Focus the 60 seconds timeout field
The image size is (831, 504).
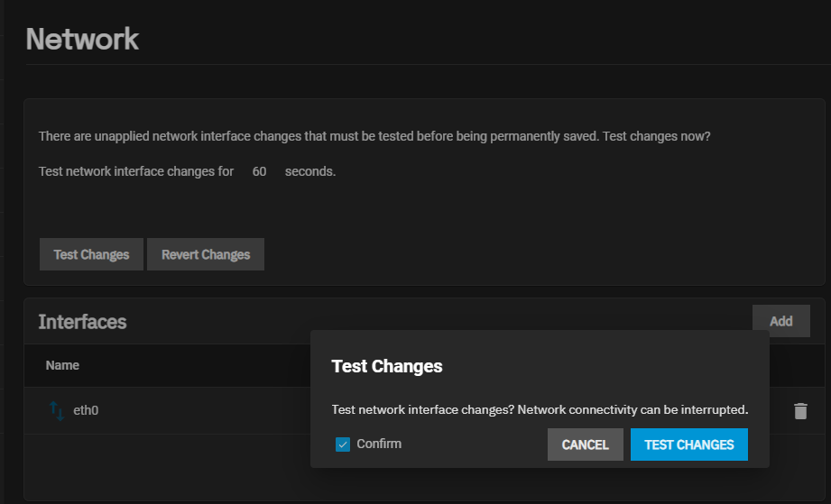point(260,171)
